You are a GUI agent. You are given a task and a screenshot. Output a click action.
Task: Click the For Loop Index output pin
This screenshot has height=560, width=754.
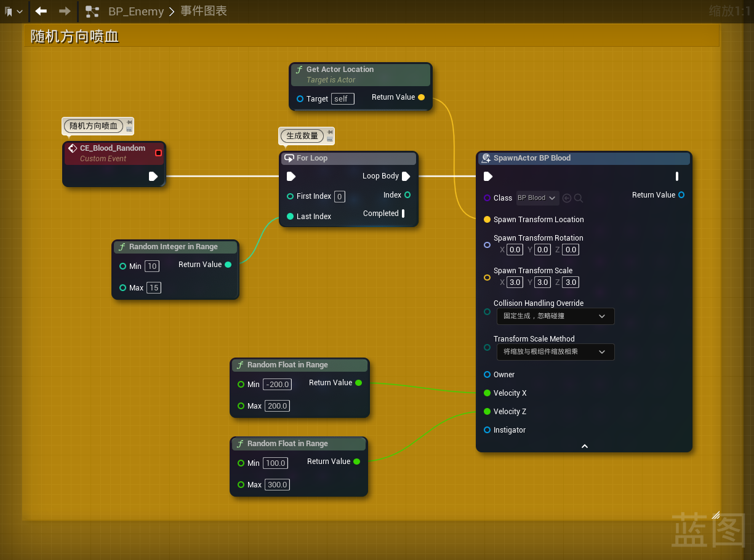(x=407, y=195)
